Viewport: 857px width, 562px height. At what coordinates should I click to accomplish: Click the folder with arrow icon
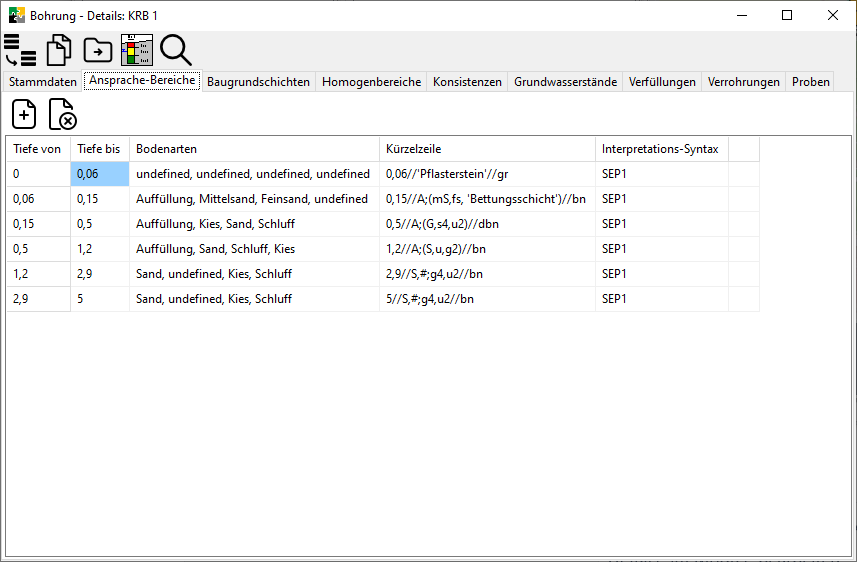98,50
